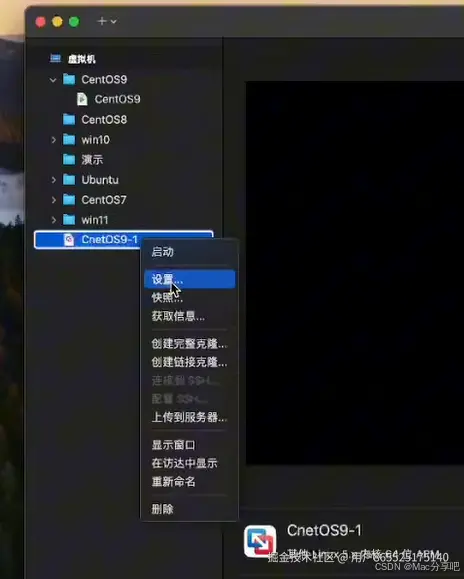Choose 创建链接克隆... from the context menu
Image resolution: width=464 pixels, height=579 pixels.
point(189,362)
